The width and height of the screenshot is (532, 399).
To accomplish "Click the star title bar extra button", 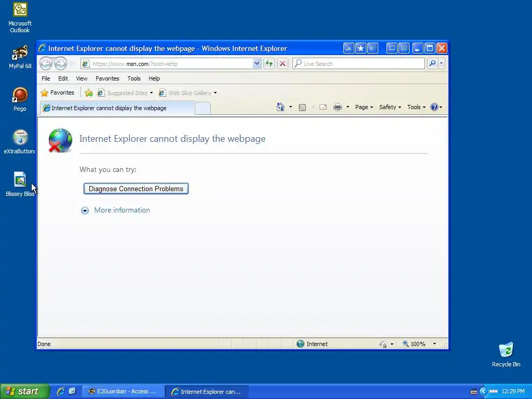I will click(361, 48).
